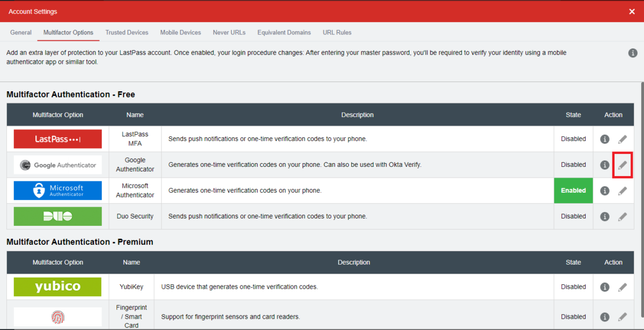Open the Equivalent Domains tab
This screenshot has height=330, width=644.
pyautogui.click(x=284, y=32)
